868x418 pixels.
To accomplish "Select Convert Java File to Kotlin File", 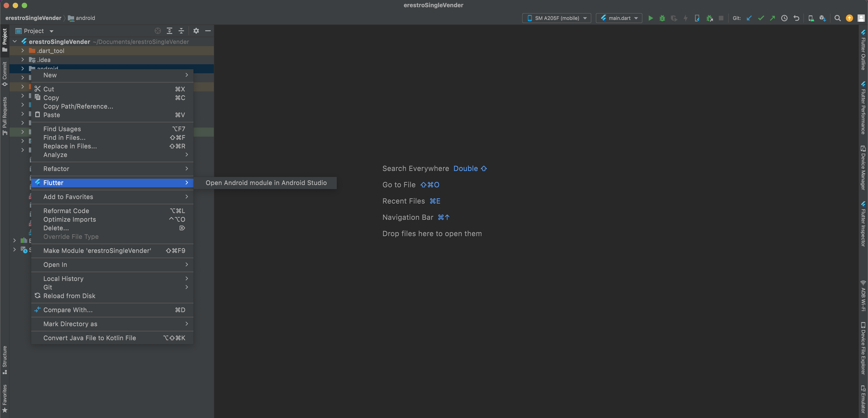I will point(112,338).
